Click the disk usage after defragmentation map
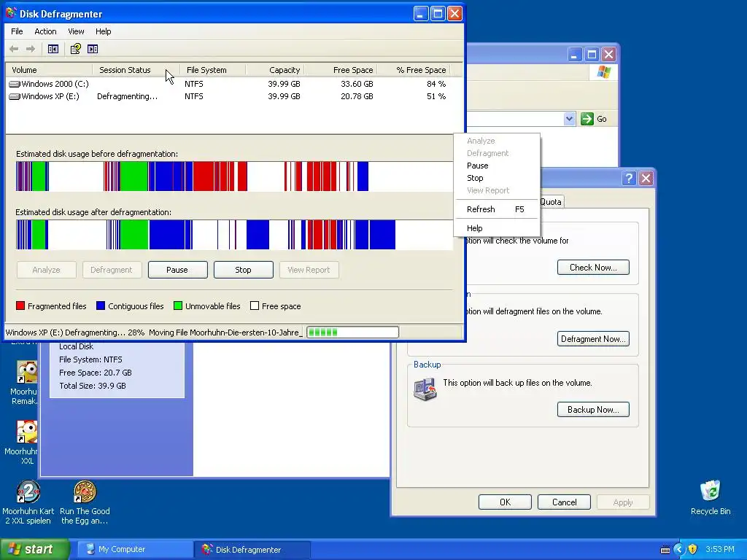 (234, 235)
